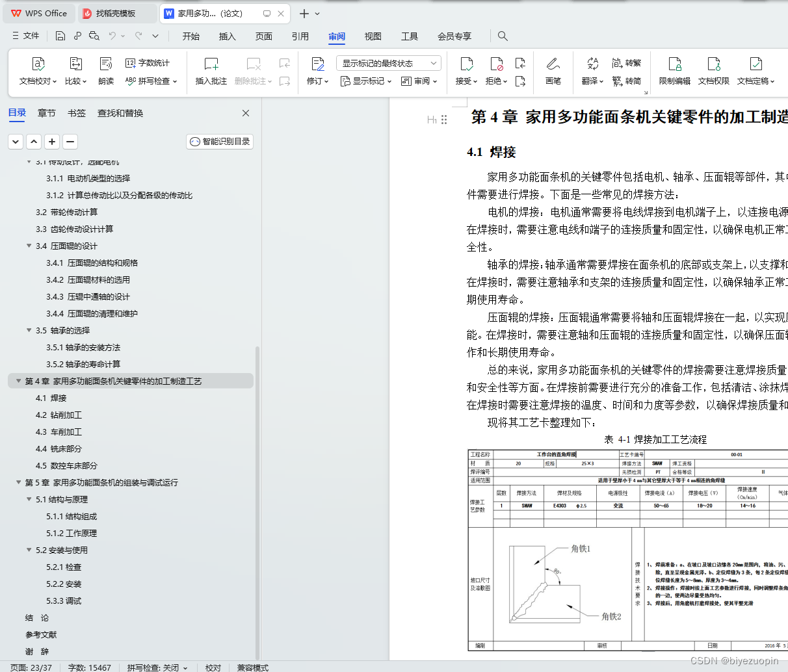Viewport: 788px width, 672px height.
Task: Collapse 3.4 压面辊的设计 tree node
Action: (29, 246)
